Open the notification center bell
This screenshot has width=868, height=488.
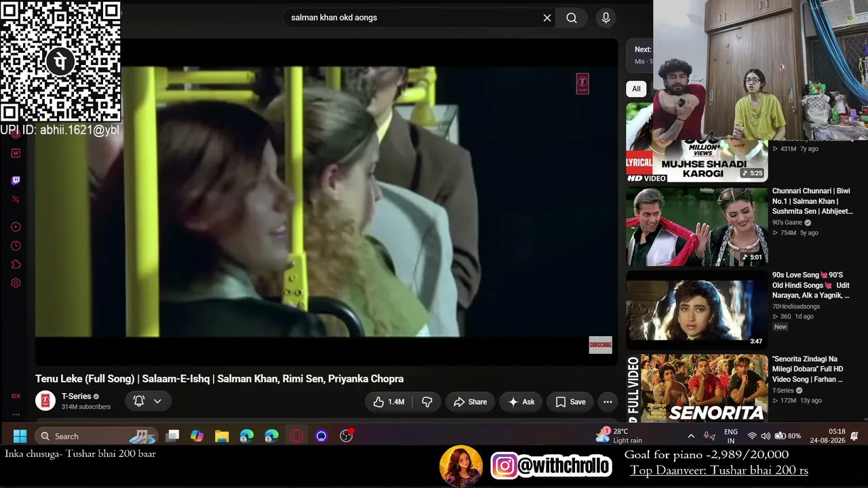tap(854, 436)
